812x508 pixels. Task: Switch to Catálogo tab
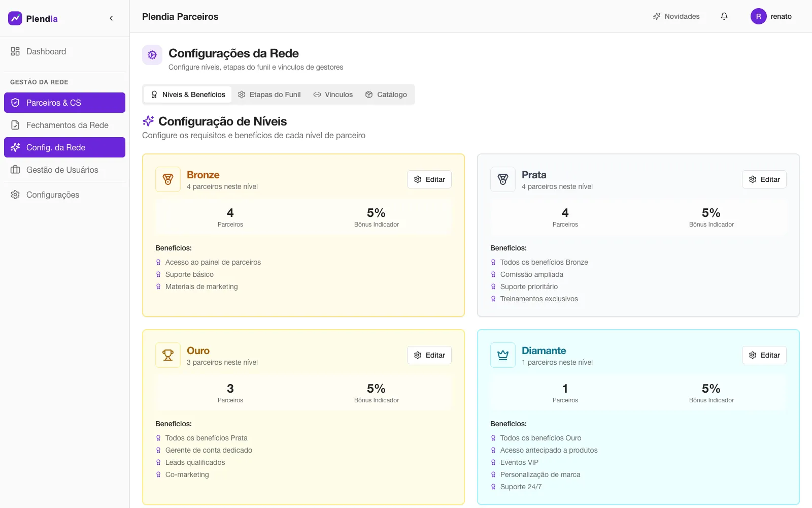(386, 94)
